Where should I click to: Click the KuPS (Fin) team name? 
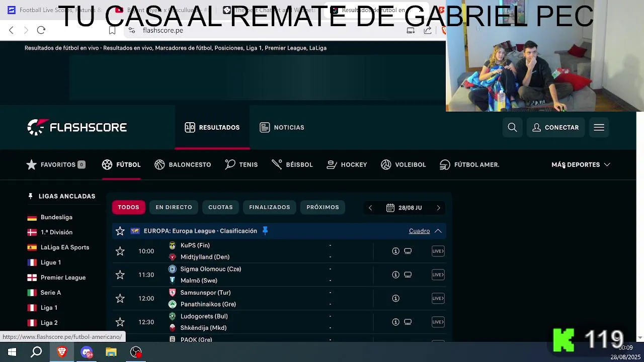coord(195,245)
